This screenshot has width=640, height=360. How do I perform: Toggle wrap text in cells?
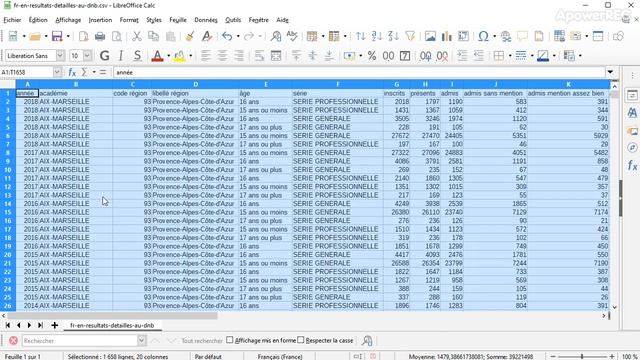point(259,56)
